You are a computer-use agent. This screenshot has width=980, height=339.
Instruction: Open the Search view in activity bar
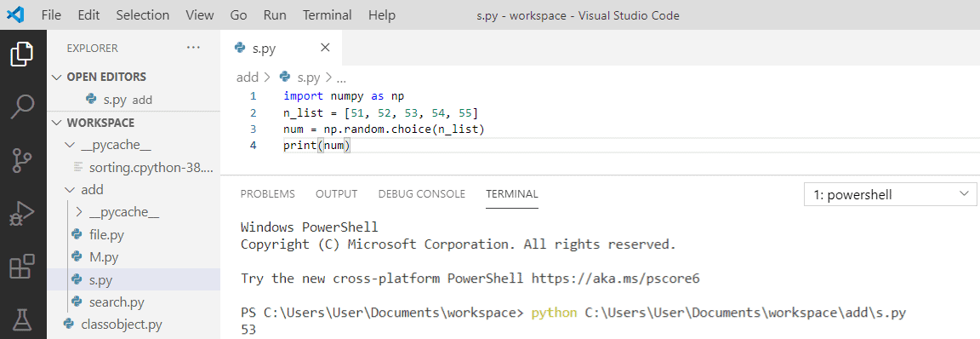[x=22, y=107]
